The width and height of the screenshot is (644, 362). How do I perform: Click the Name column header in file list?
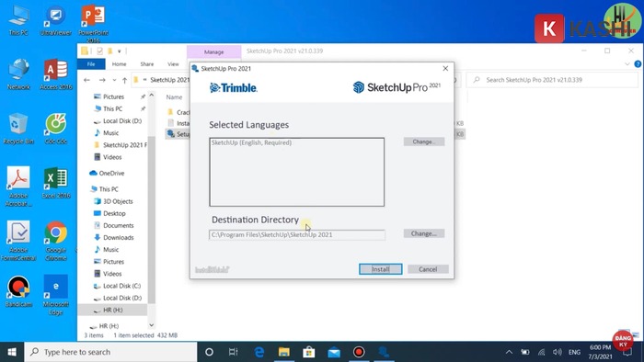click(x=174, y=97)
